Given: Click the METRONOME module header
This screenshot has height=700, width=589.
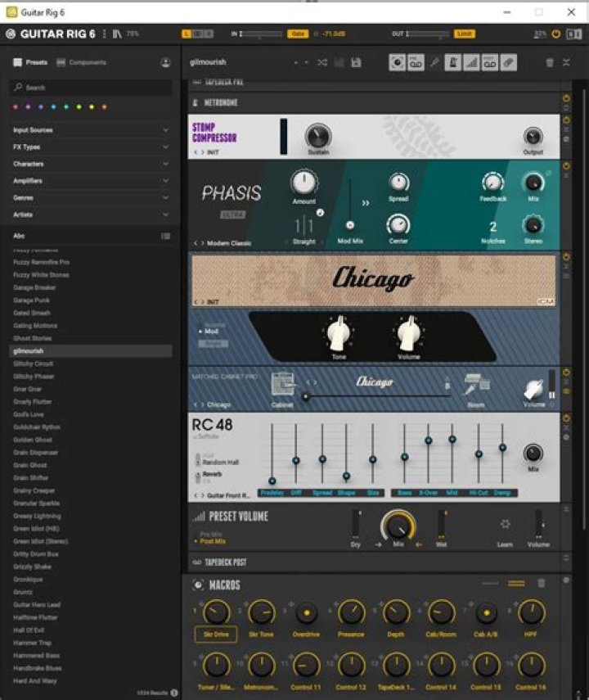Looking at the screenshot, I should pyautogui.click(x=221, y=102).
